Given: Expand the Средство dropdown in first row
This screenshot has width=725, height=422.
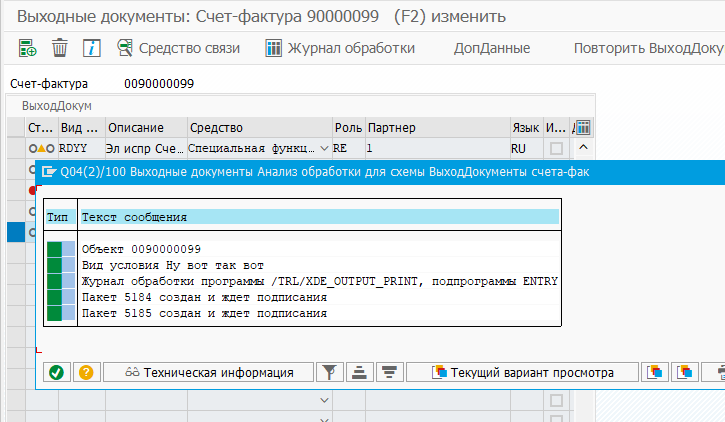Looking at the screenshot, I should [323, 148].
